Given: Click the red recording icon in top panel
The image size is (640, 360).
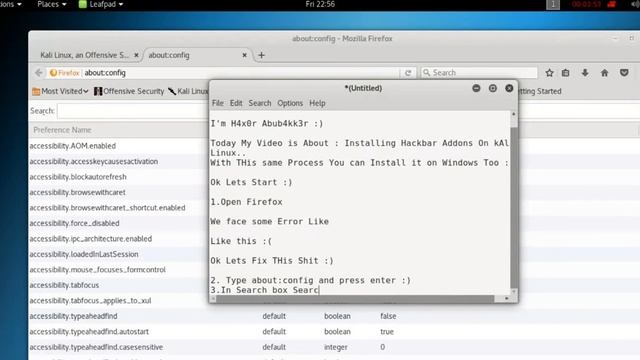Looking at the screenshot, I should 611,4.
